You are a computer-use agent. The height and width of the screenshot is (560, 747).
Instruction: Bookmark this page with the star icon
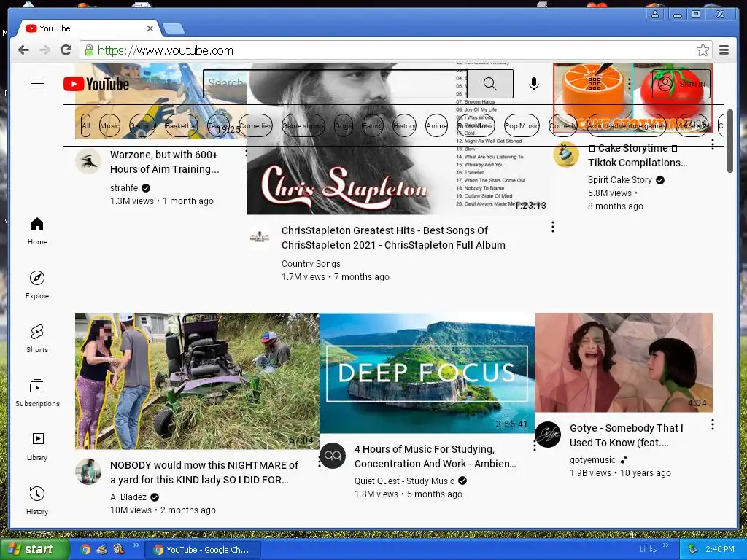(x=703, y=50)
